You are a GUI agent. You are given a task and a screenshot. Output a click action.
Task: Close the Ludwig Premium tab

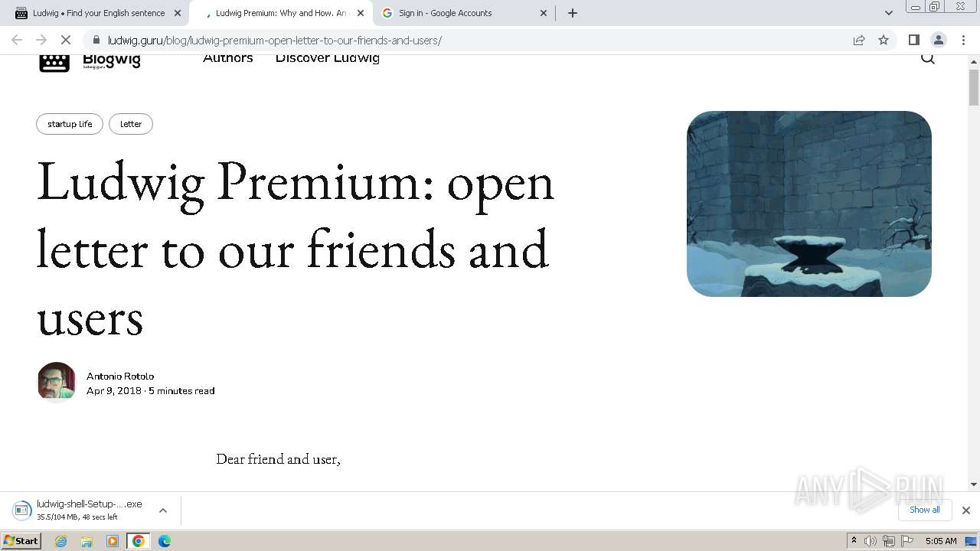(361, 13)
